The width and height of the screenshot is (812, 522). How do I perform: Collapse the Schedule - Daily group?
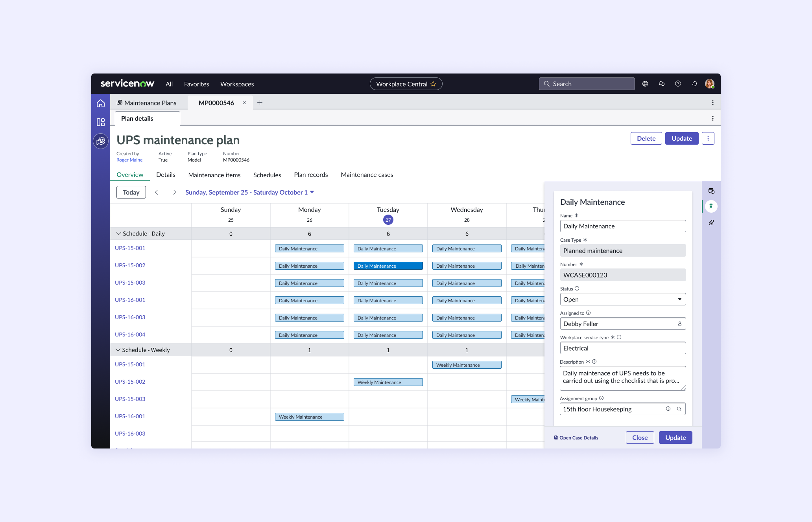pyautogui.click(x=118, y=233)
